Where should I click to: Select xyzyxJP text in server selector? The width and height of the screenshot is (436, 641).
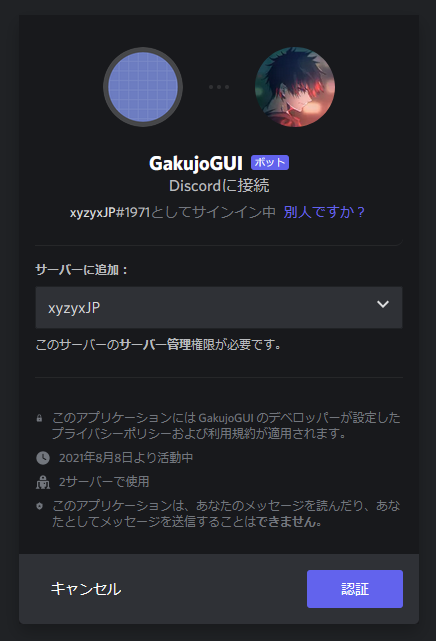(74, 308)
